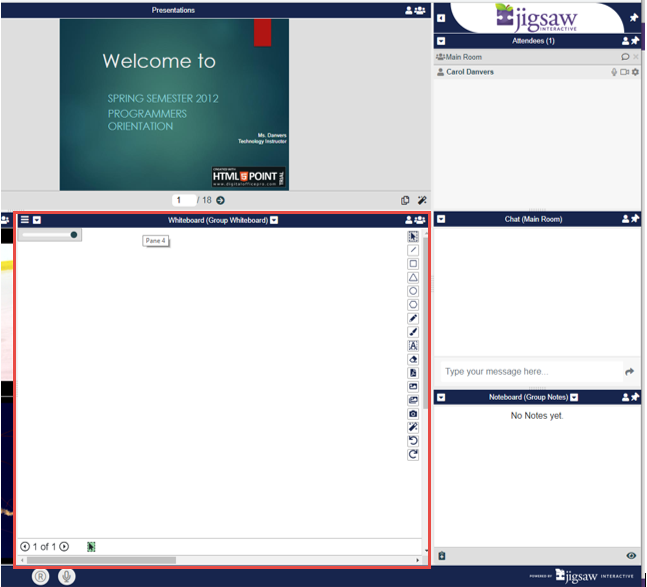This screenshot has height=587, width=647.
Task: Select the rectangle shape tool
Action: [413, 264]
